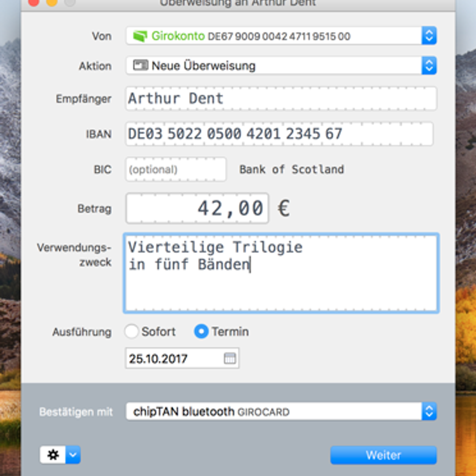Image resolution: width=476 pixels, height=476 pixels.
Task: Click the green Girokonto account icon
Action: pos(140,36)
